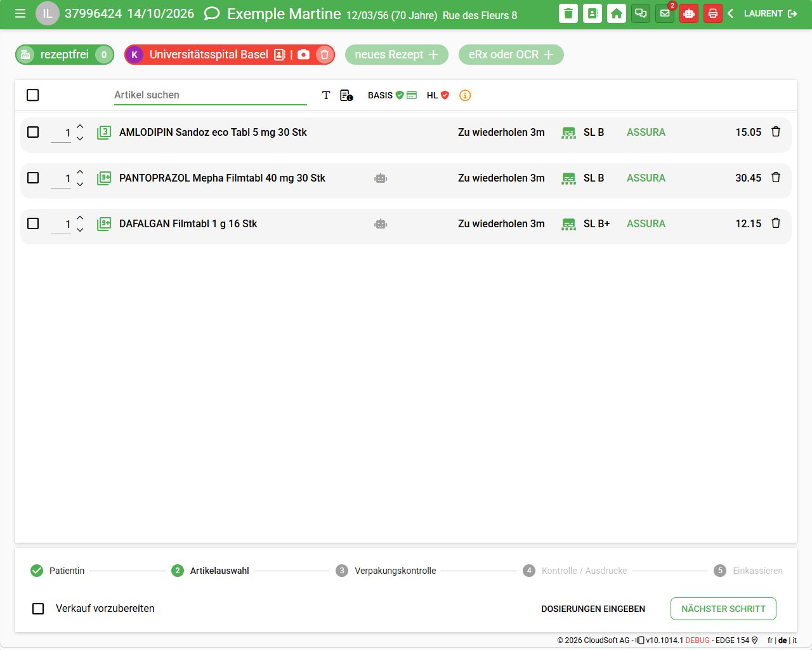Image resolution: width=812 pixels, height=650 pixels.
Task: Open the address book icon in header
Action: (593, 13)
